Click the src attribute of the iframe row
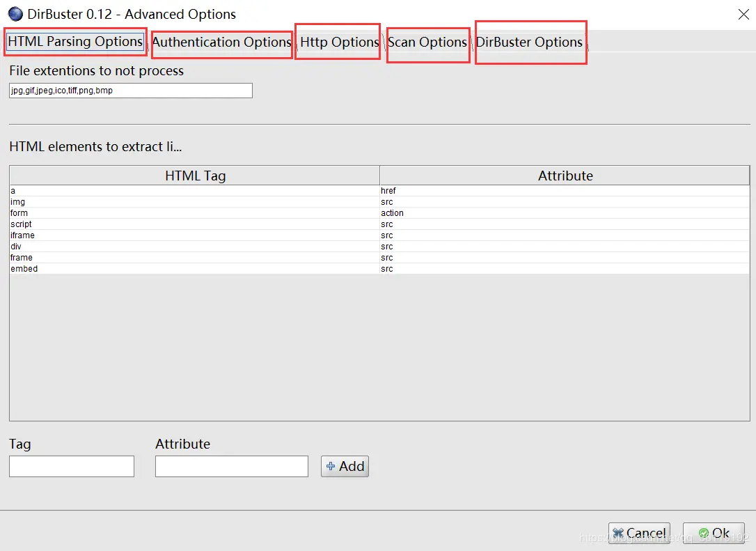The width and height of the screenshot is (756, 551). coord(565,235)
